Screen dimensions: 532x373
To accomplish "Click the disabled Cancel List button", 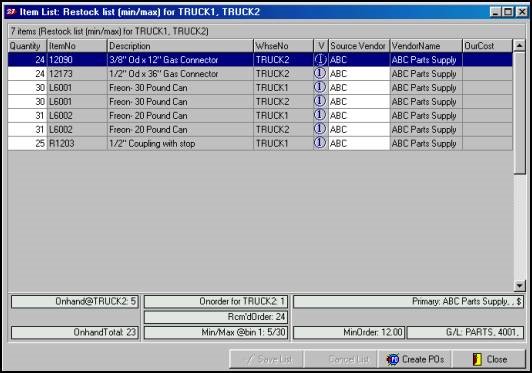I will click(x=340, y=359).
